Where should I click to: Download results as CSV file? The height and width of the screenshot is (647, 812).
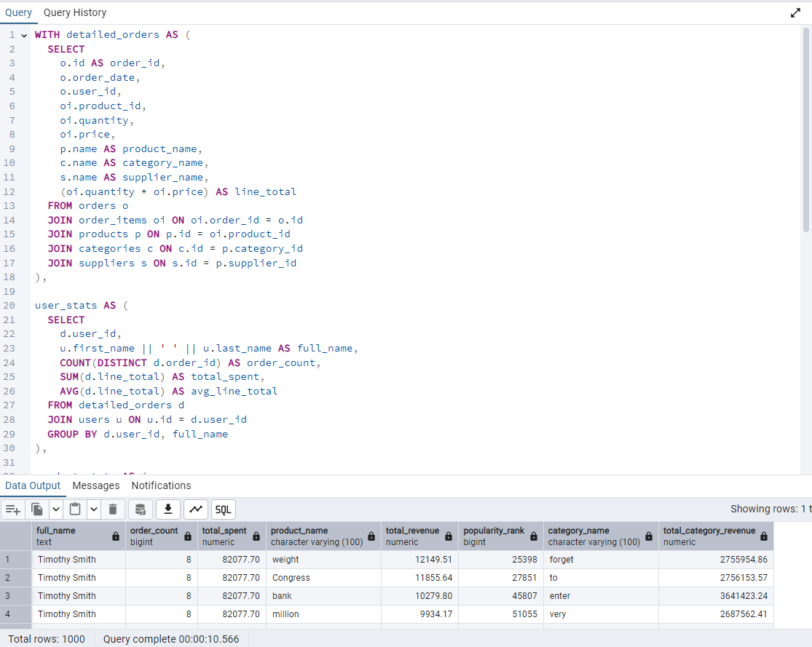click(168, 509)
